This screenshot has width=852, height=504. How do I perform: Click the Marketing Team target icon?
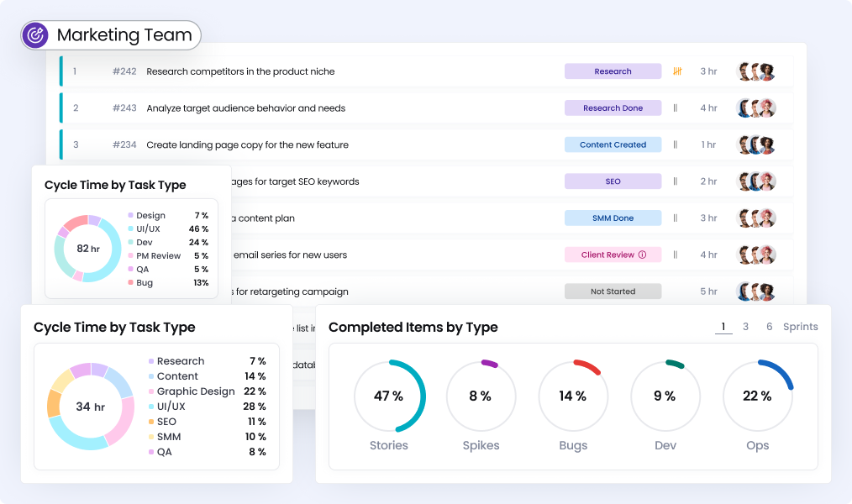tap(35, 35)
